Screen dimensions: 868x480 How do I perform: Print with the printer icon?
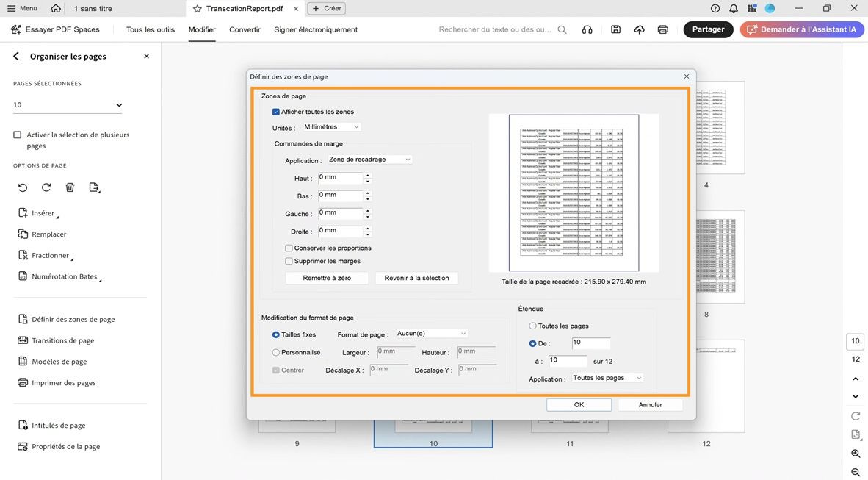[x=662, y=30]
